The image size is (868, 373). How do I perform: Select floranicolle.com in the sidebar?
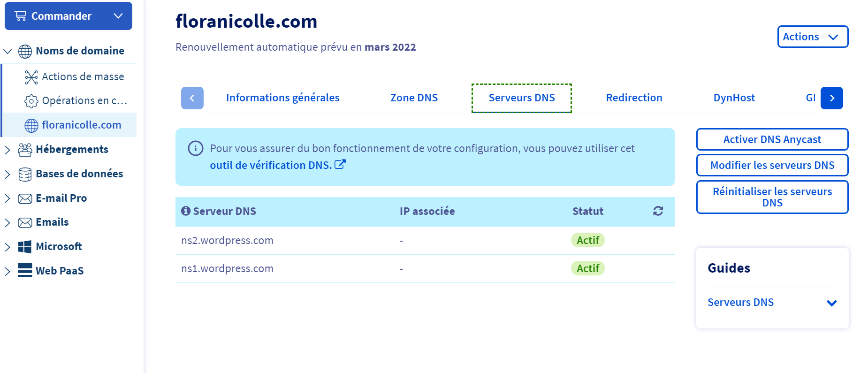tap(81, 125)
